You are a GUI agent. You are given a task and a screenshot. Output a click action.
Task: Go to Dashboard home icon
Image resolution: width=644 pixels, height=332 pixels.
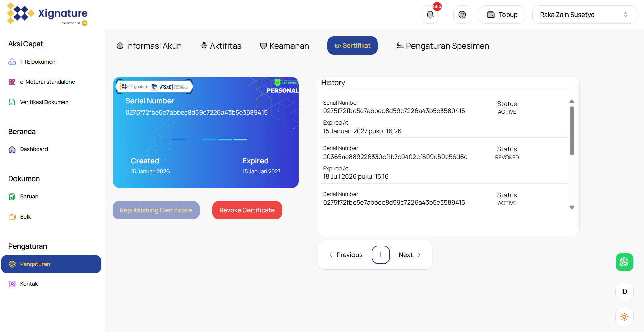[12, 149]
